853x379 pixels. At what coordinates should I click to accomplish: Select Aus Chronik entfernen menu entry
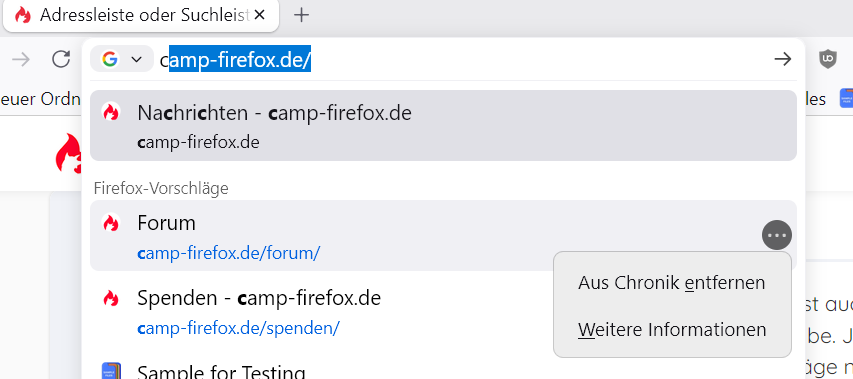(x=672, y=283)
